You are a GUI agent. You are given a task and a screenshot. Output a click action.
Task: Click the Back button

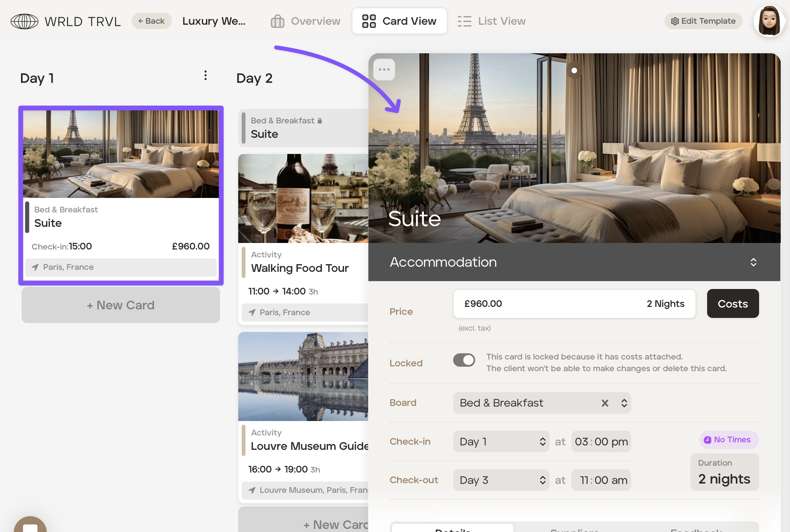click(x=152, y=21)
